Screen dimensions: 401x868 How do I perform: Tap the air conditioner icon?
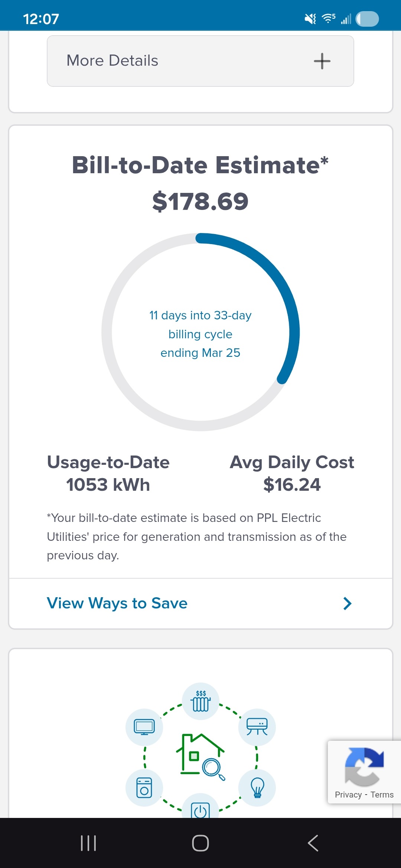pyautogui.click(x=257, y=727)
